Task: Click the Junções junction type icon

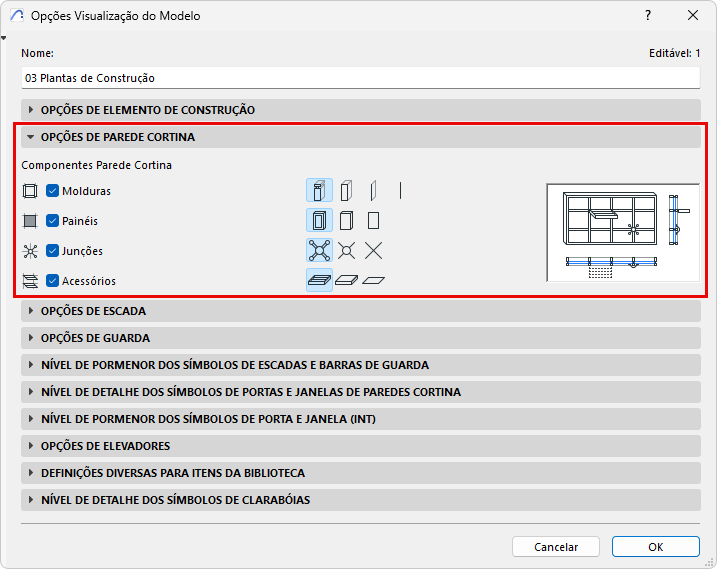Action: click(30, 251)
